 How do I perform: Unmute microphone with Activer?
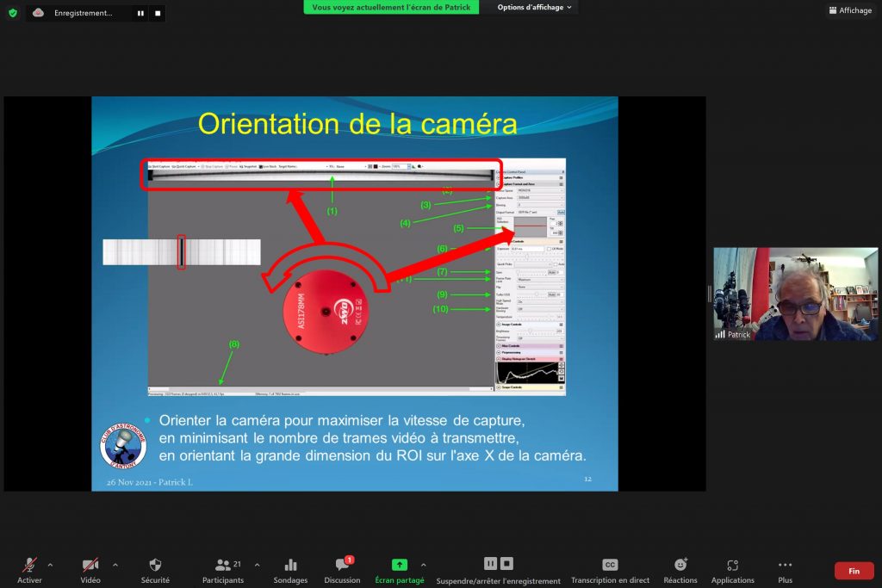(x=29, y=570)
